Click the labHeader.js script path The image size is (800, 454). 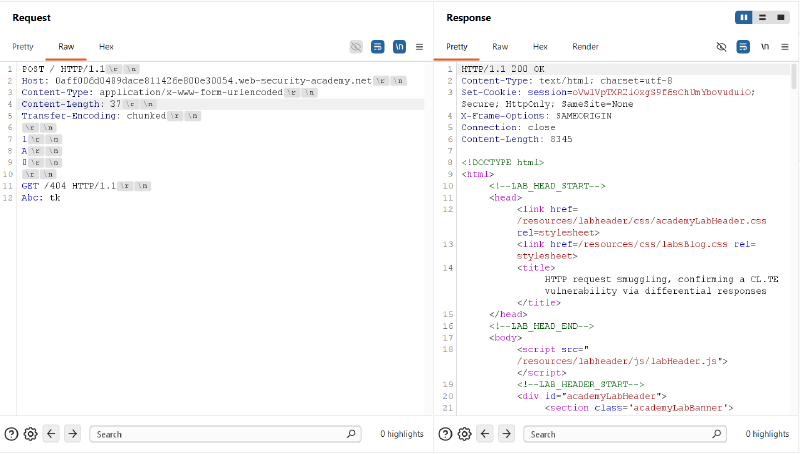tap(617, 362)
